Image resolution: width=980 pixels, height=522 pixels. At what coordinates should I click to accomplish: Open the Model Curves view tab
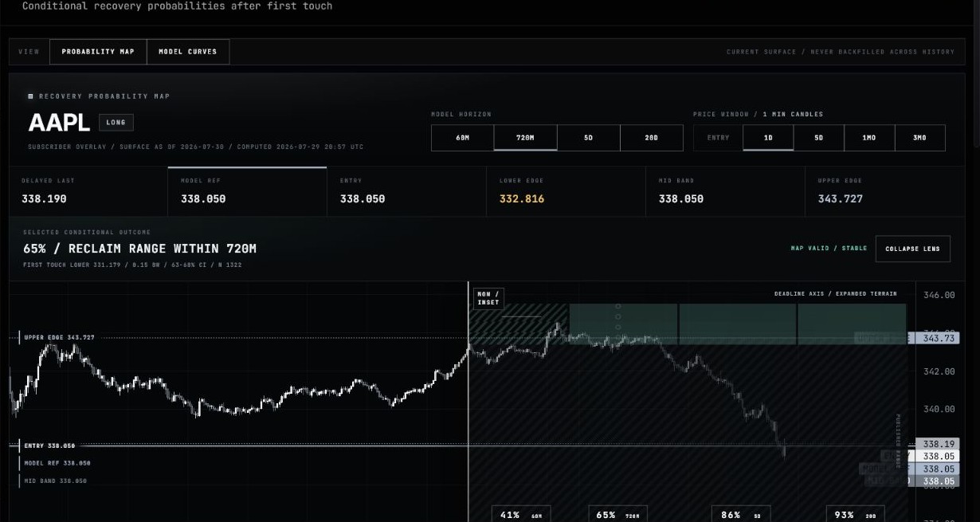pyautogui.click(x=188, y=52)
